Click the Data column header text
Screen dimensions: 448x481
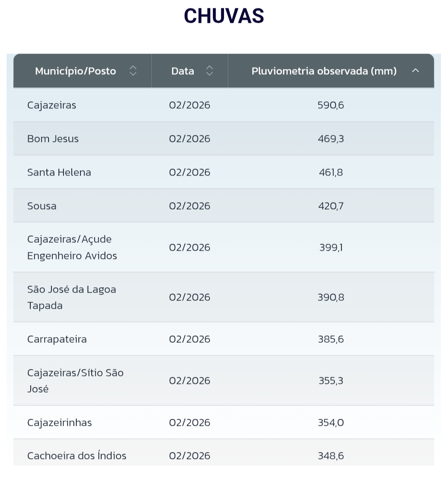tap(183, 71)
